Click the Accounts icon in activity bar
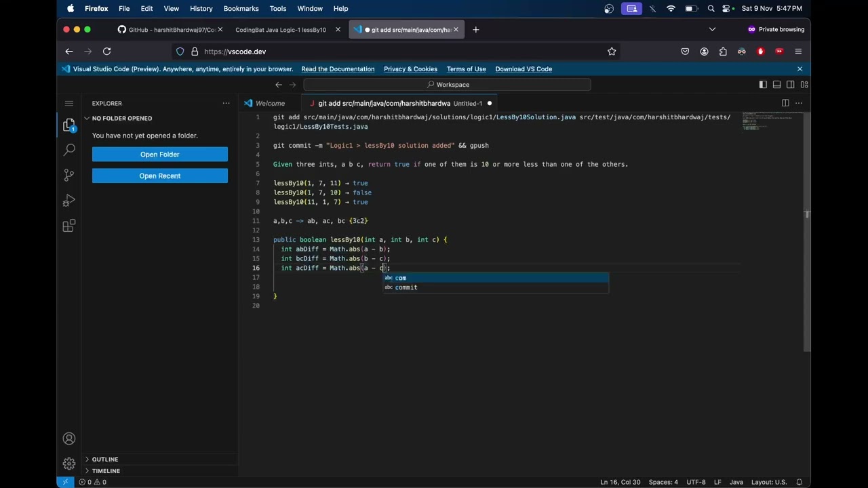868x488 pixels. click(x=68, y=439)
